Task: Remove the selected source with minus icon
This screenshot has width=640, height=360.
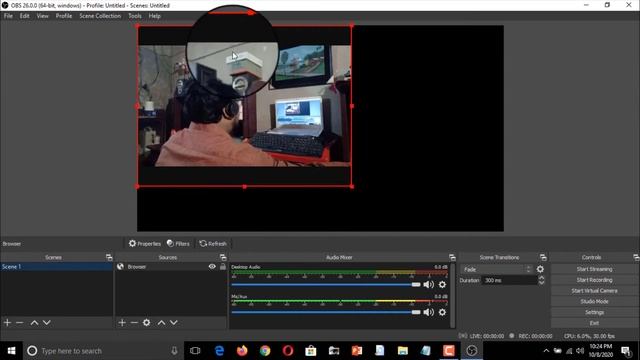Action: click(134, 322)
